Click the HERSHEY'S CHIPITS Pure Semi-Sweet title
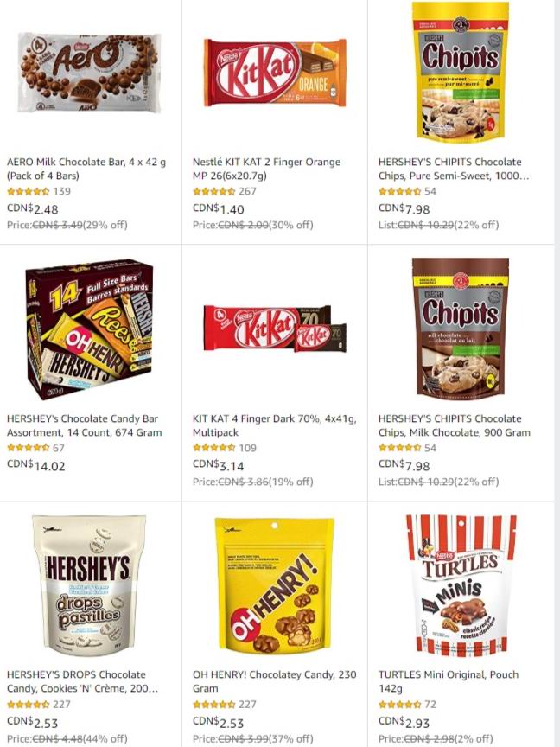The width and height of the screenshot is (560, 747). pyautogui.click(x=454, y=169)
